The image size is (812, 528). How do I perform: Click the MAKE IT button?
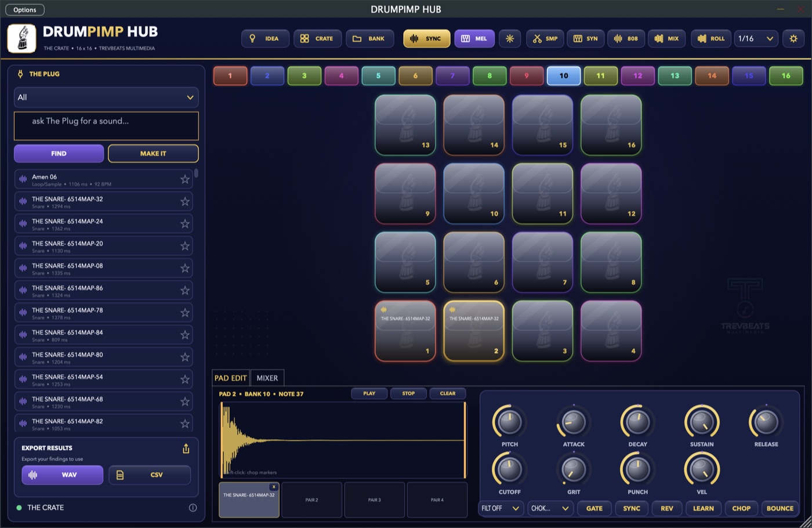point(153,154)
